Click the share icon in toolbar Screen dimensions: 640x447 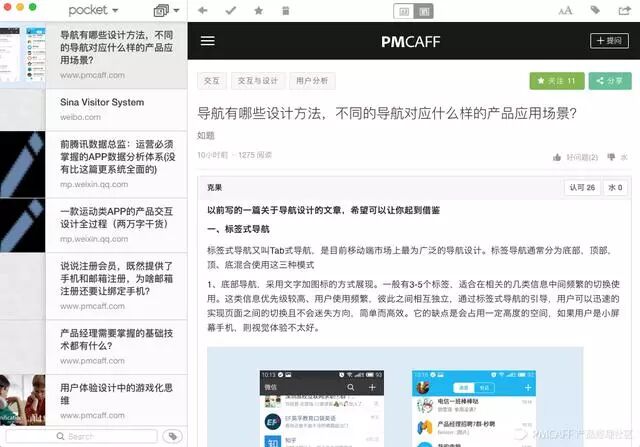pyautogui.click(x=624, y=11)
